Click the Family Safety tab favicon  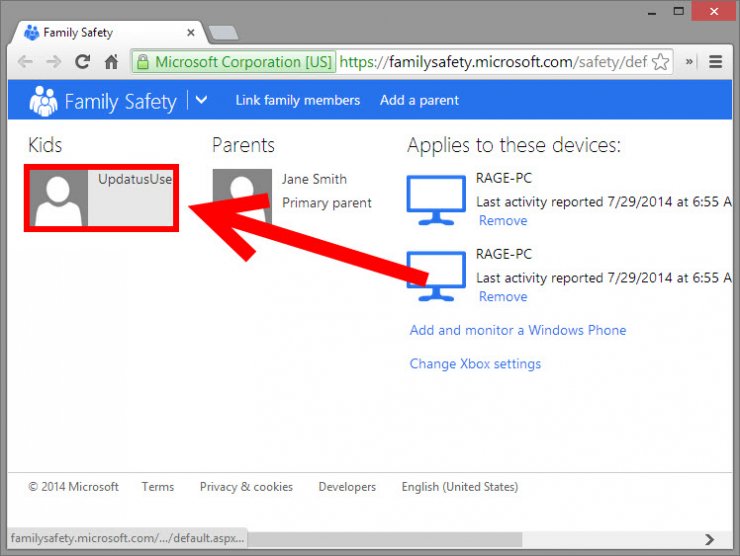(x=32, y=33)
